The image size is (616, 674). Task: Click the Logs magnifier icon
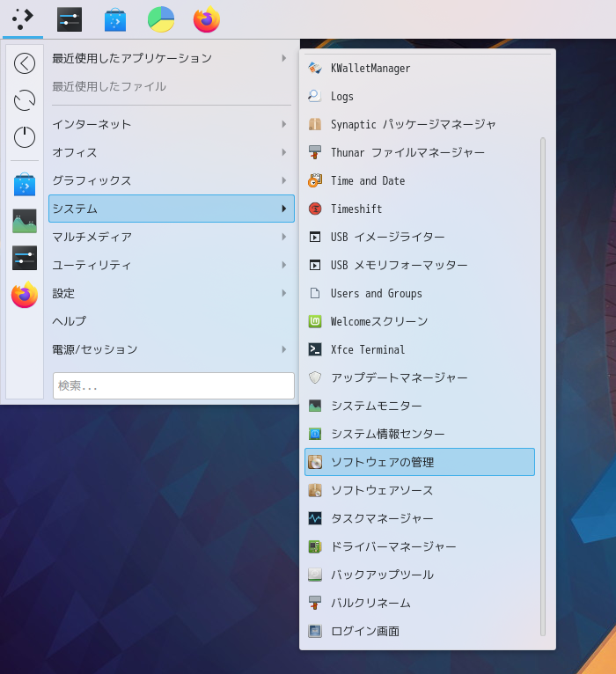[x=315, y=96]
